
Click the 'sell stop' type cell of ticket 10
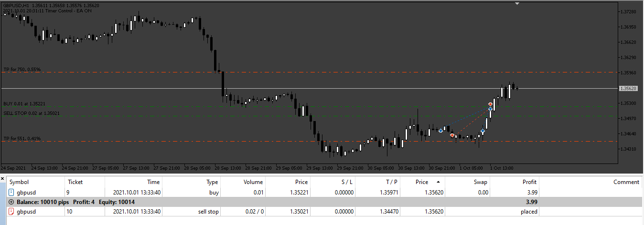208,211
